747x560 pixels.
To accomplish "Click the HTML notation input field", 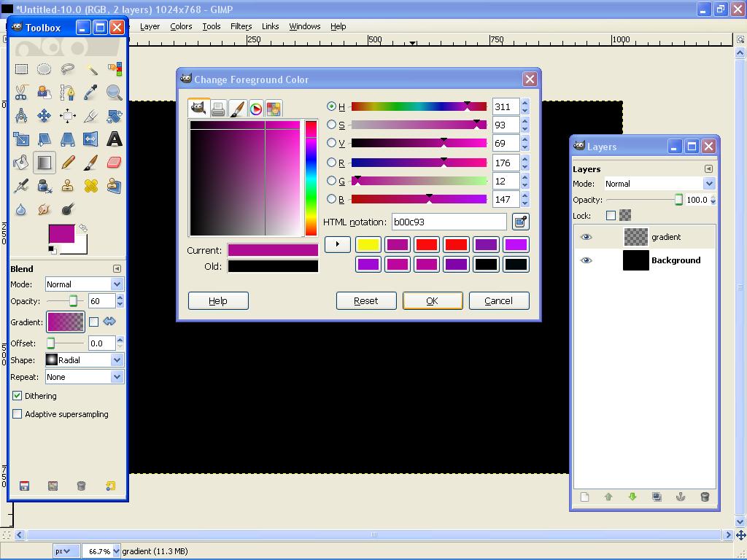I will click(449, 222).
